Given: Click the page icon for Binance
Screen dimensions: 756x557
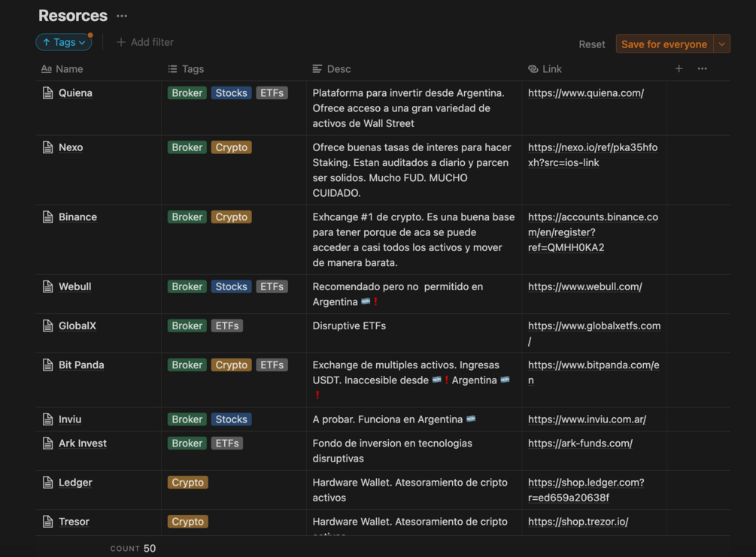Looking at the screenshot, I should coord(47,216).
